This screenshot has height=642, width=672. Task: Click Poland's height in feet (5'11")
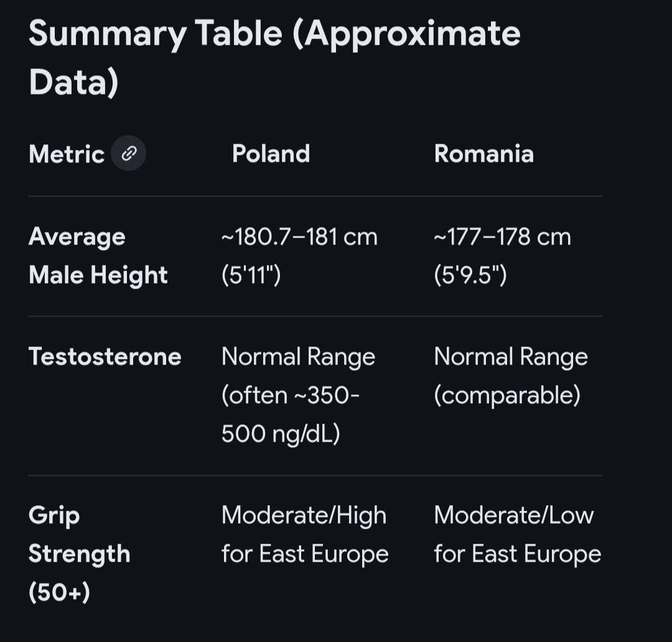251,274
